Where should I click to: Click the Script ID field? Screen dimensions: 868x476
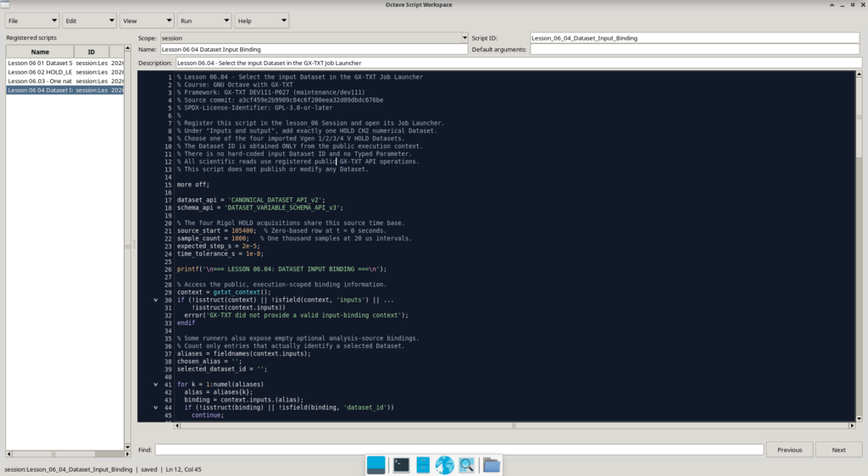coord(695,38)
